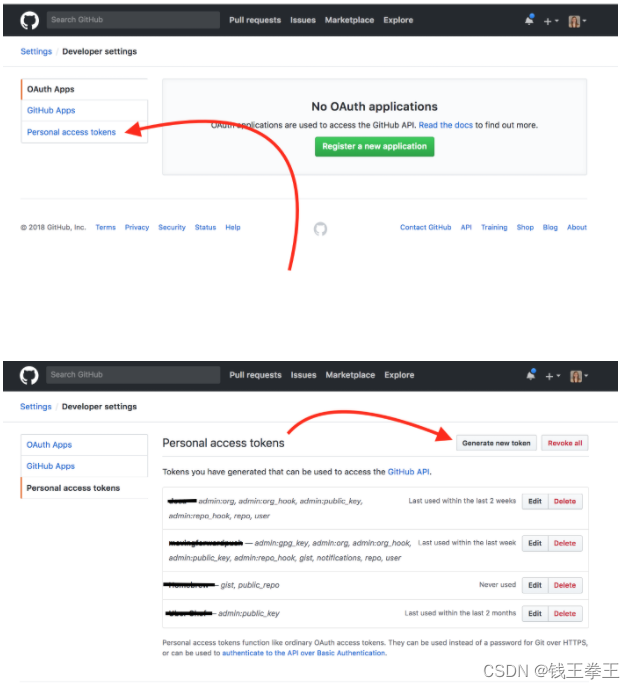Open Contact GitHub footer link
Screen dimensions: 635x689
point(425,228)
